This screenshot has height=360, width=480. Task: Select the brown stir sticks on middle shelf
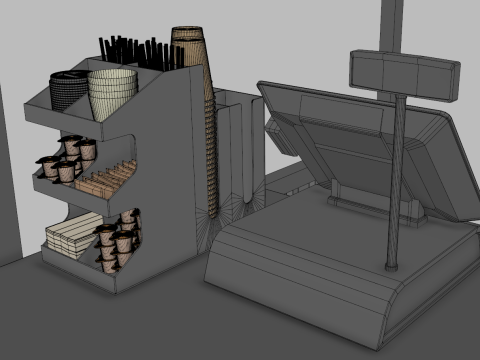(106, 180)
